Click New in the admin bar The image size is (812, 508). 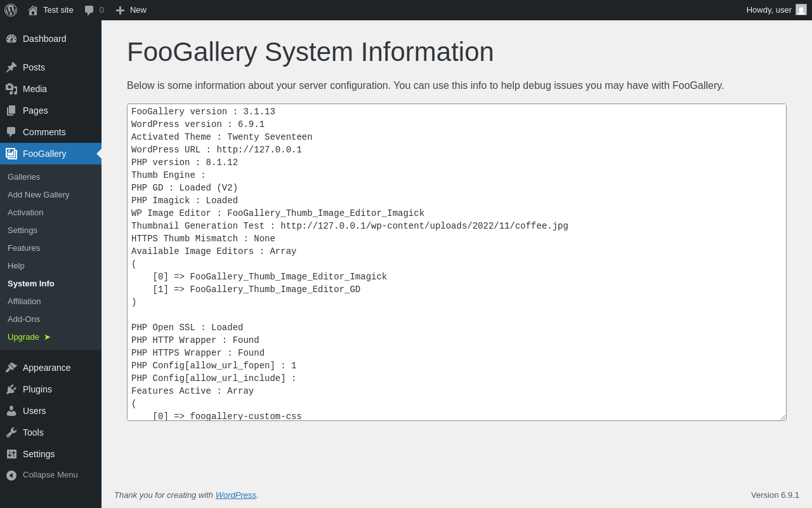coord(131,10)
